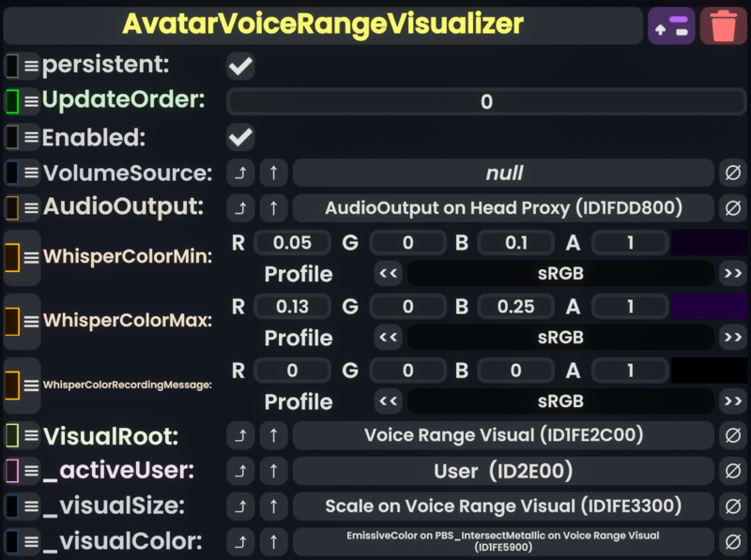The image size is (751, 560).
Task: Click the hamburger icon beside UpdateOrder
Action: click(x=32, y=101)
